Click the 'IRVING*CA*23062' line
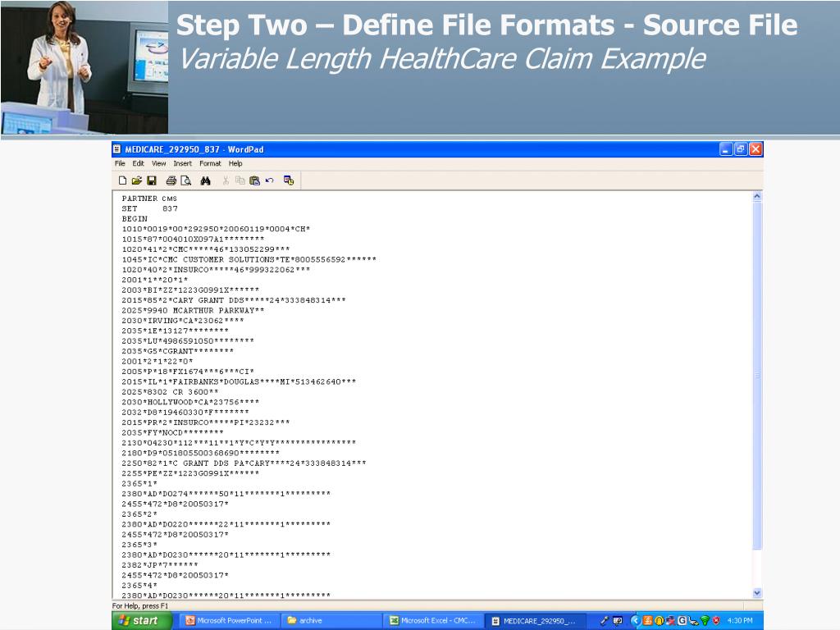The width and height of the screenshot is (840, 630). (x=183, y=321)
